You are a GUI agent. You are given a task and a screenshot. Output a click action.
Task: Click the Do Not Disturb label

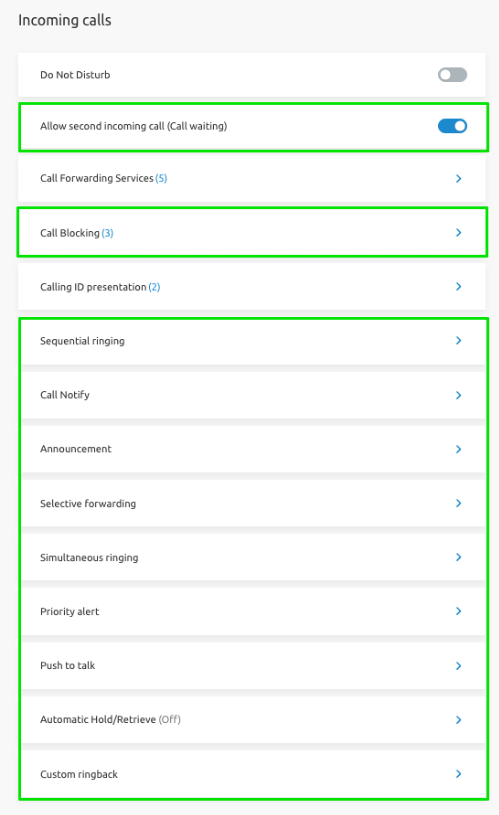[x=75, y=75]
